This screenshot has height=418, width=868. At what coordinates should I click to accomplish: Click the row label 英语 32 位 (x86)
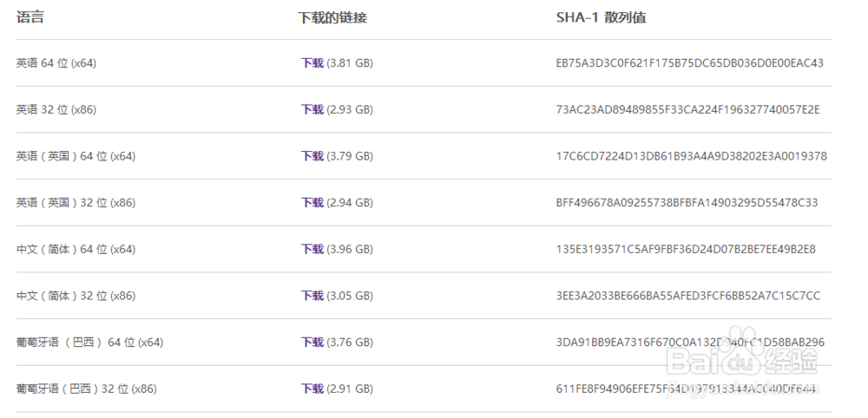click(56, 109)
